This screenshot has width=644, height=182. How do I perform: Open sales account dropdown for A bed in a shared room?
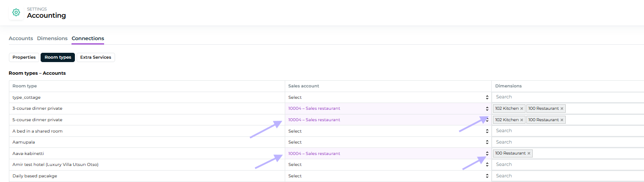(x=388, y=131)
